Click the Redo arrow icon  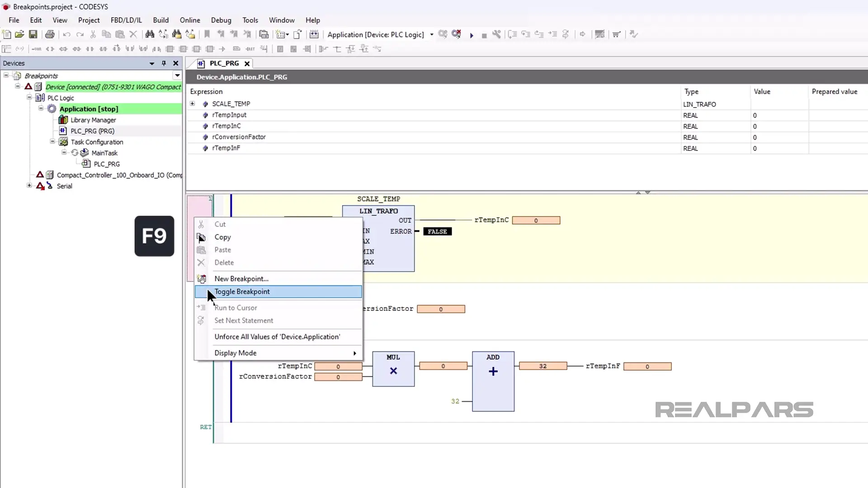point(80,34)
